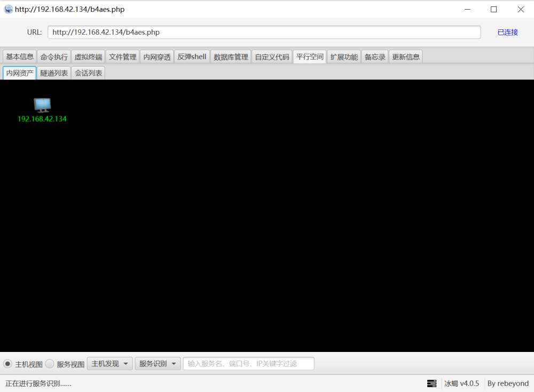
Task: Go to the 反弹shell tab
Action: 192,57
